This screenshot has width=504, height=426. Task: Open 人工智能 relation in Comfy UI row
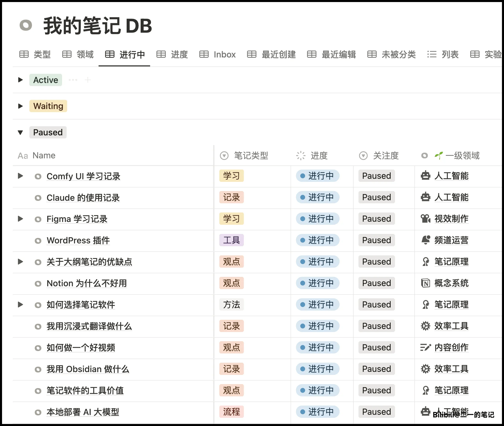[451, 176]
